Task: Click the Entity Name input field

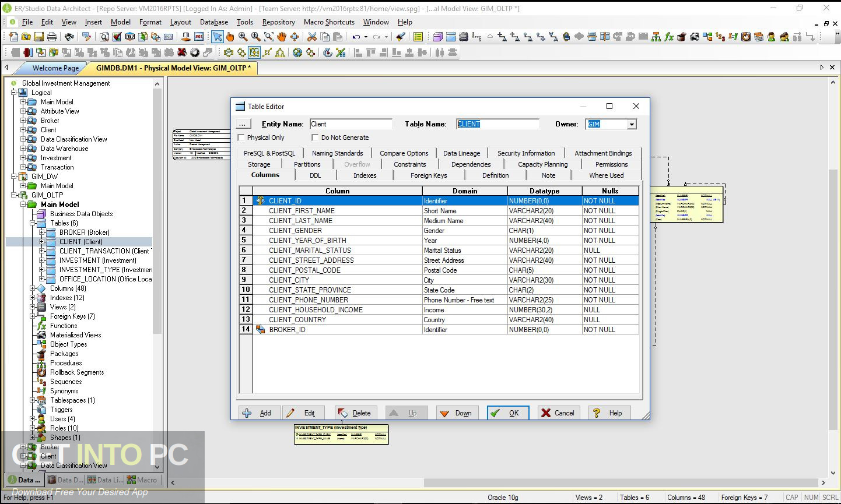Action: tap(351, 124)
